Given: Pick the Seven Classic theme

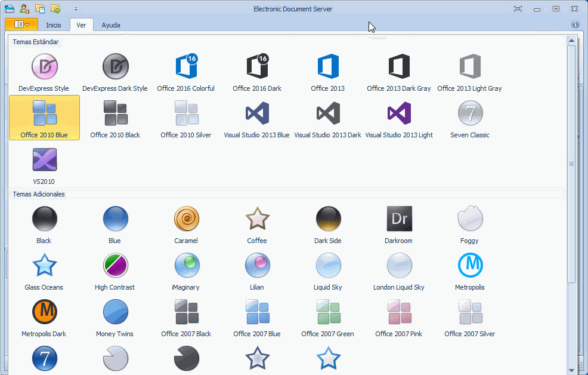Looking at the screenshot, I should tap(470, 118).
